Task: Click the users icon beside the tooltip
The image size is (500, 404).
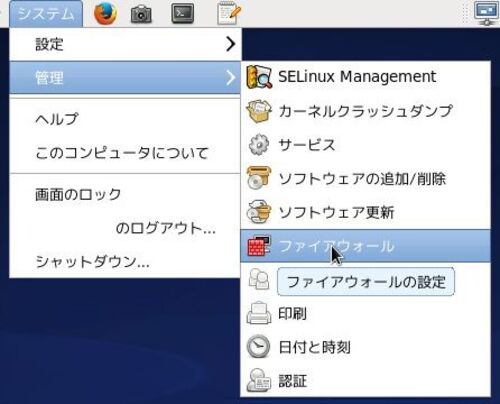Action: click(x=259, y=280)
